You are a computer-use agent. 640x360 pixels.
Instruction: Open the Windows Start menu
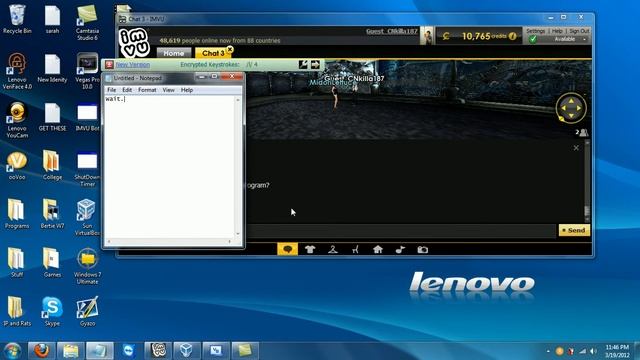tap(12, 351)
